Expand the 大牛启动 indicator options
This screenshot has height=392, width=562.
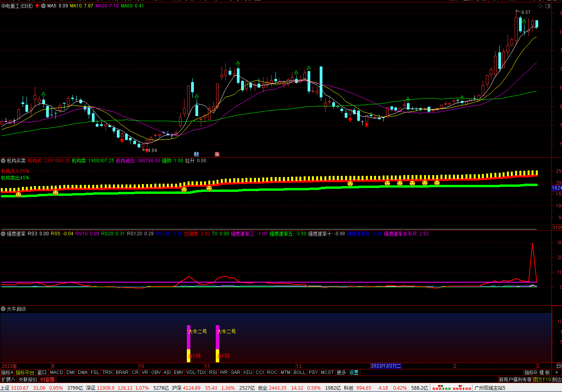(3, 309)
